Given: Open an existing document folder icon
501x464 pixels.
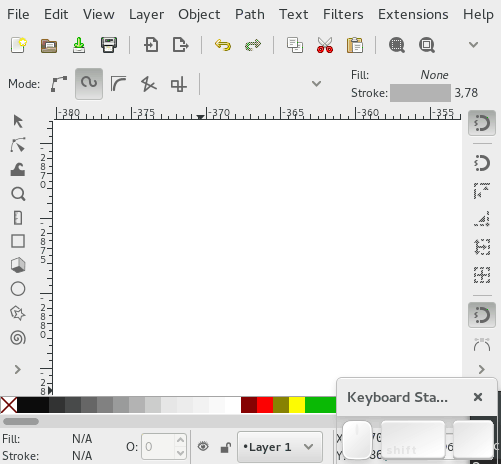Looking at the screenshot, I should point(49,45).
